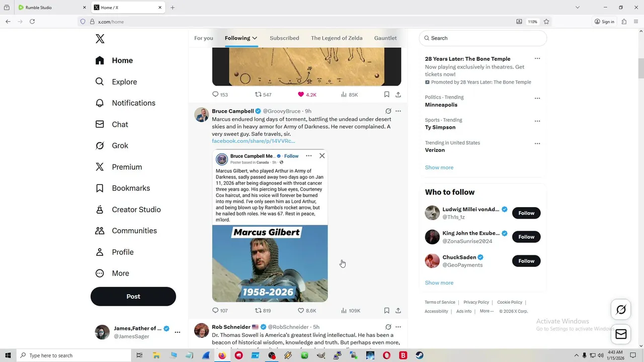Open Profile in the sidebar
The width and height of the screenshot is (644, 362).
pos(115,252)
